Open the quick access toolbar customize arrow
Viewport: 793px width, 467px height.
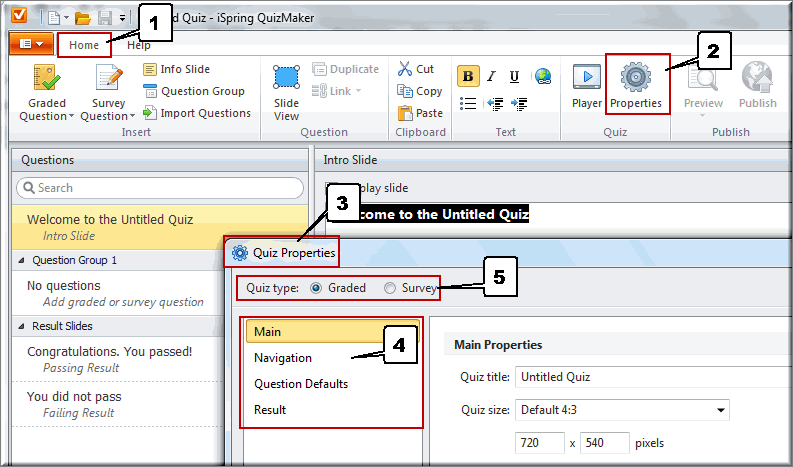[122, 19]
